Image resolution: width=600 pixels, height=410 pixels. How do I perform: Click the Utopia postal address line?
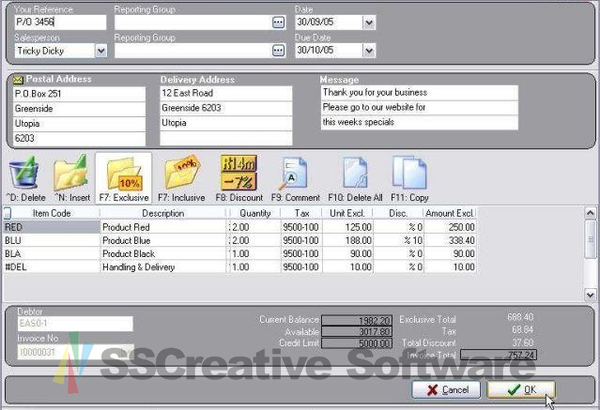pos(79,124)
